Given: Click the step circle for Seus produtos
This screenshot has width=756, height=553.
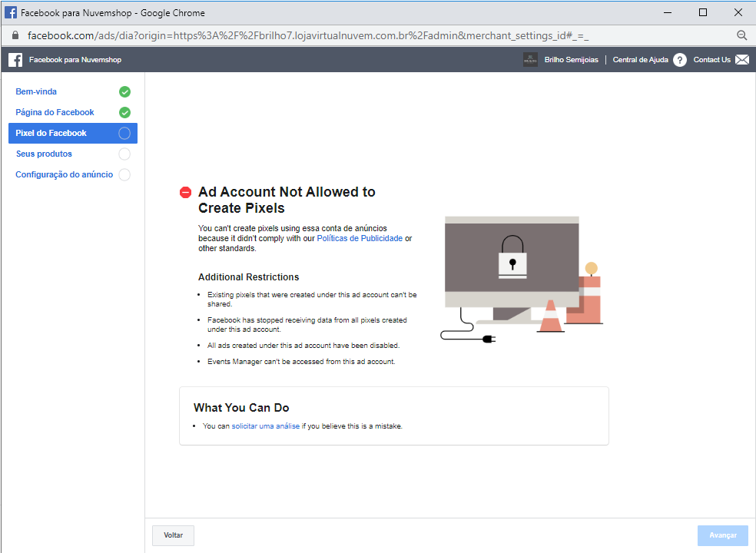Looking at the screenshot, I should pos(124,154).
